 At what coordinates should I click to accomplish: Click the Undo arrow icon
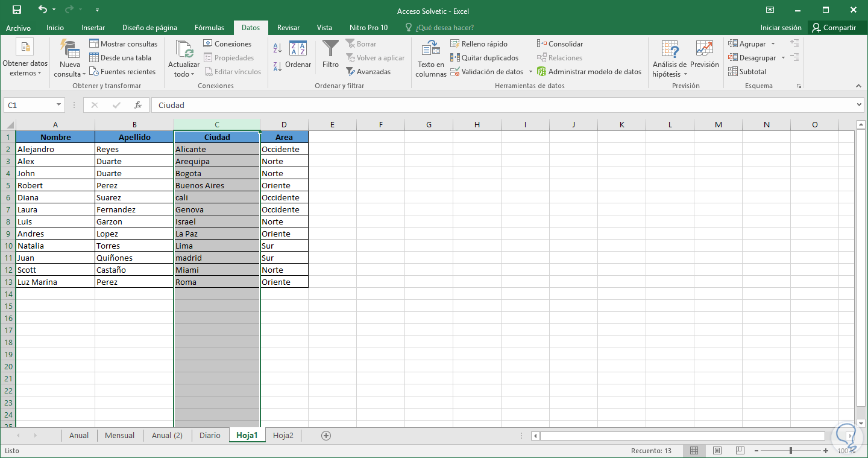click(42, 10)
